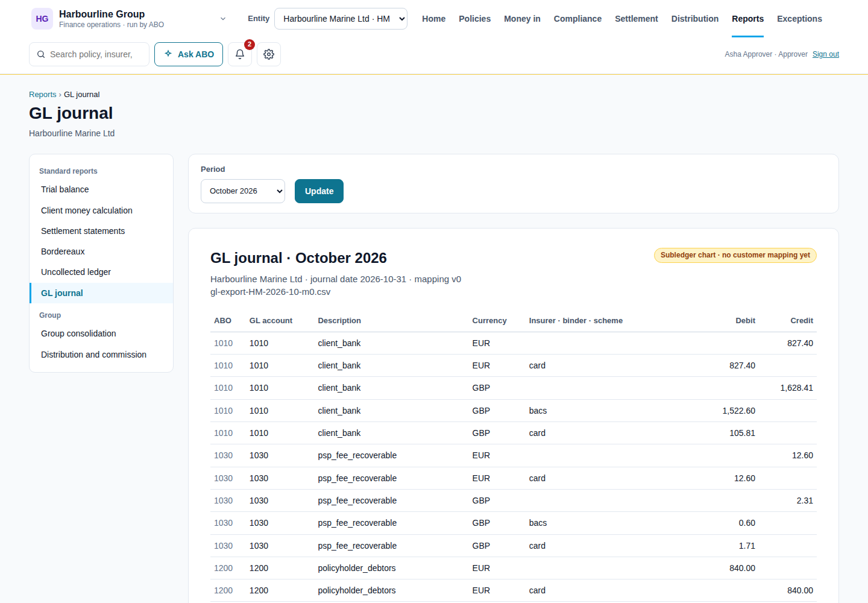
Task: Open the Exceptions tab
Action: (x=799, y=19)
